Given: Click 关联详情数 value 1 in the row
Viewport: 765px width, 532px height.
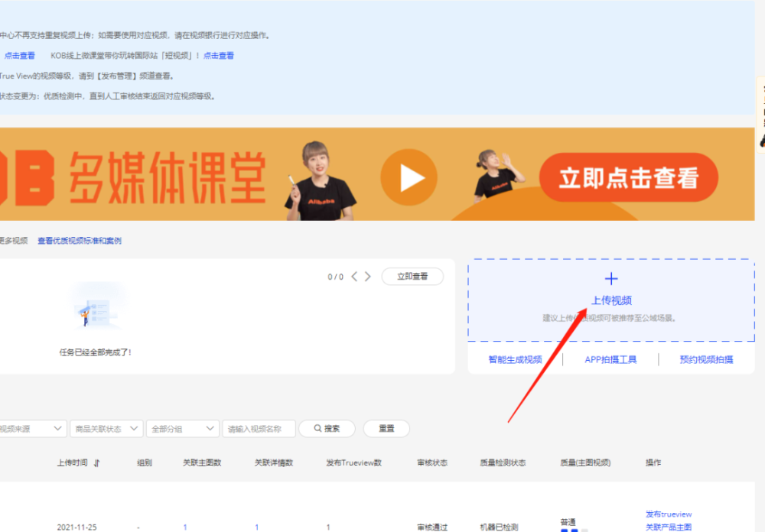Looking at the screenshot, I should coord(256,527).
